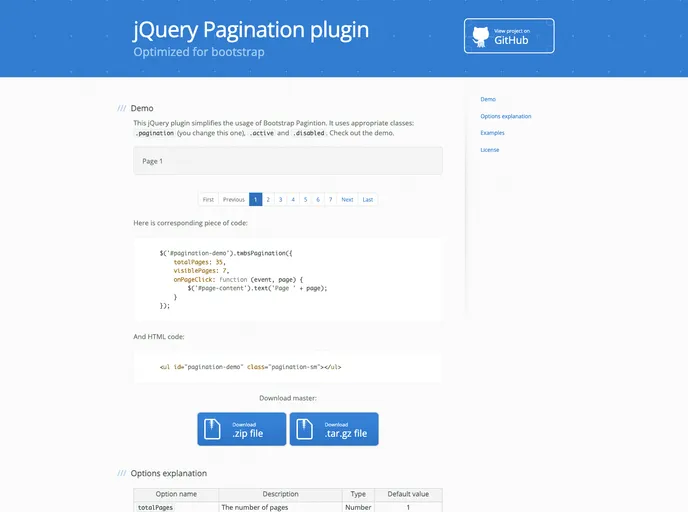Click the Page 1 content box

[x=288, y=161]
